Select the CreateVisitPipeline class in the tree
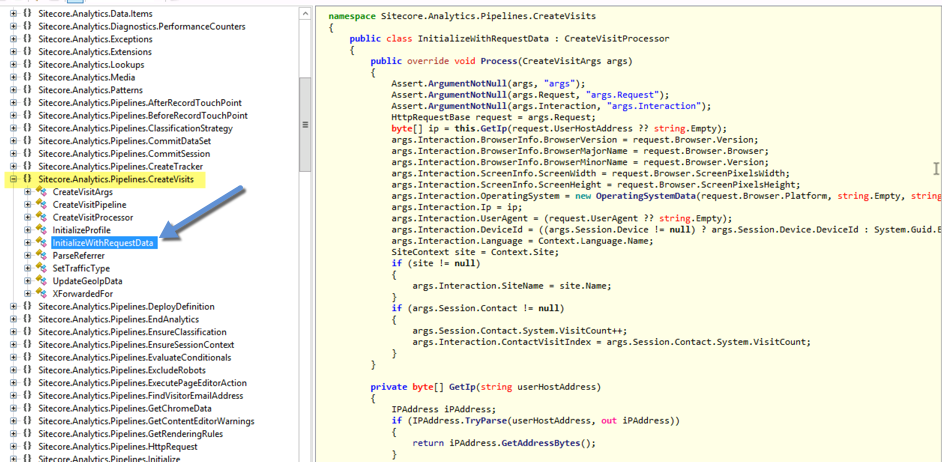This screenshot has width=942, height=462. [x=90, y=205]
